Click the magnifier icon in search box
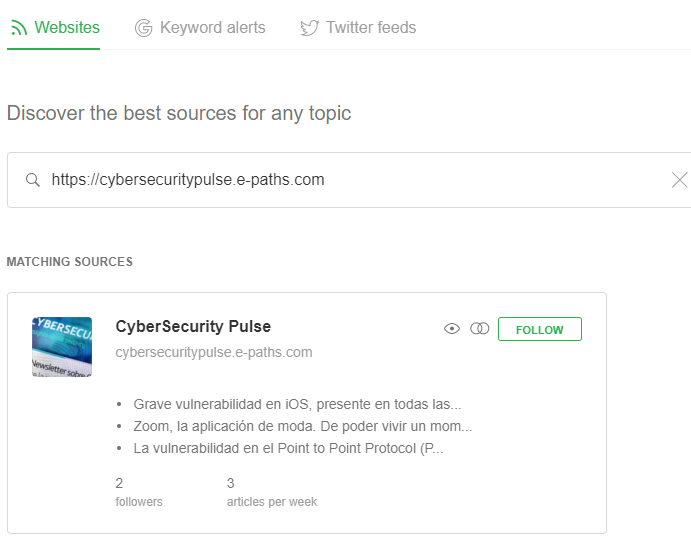This screenshot has width=691, height=560. click(32, 180)
